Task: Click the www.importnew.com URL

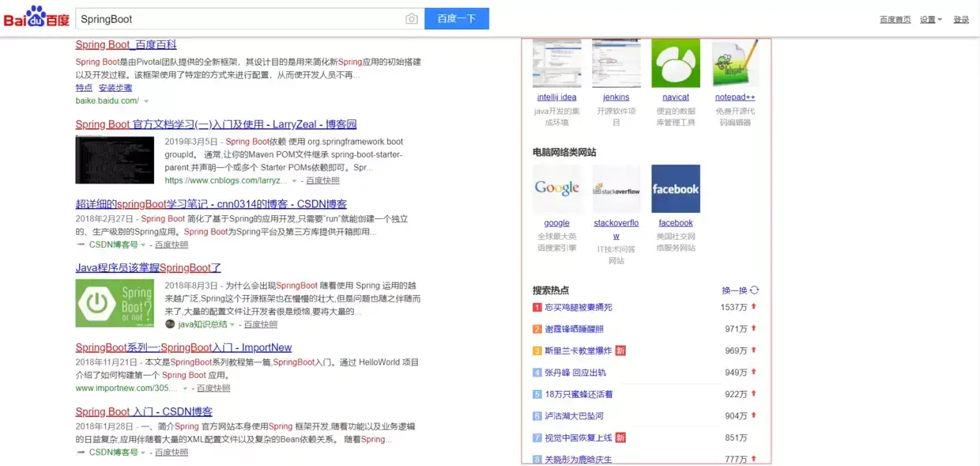Action: [126, 388]
